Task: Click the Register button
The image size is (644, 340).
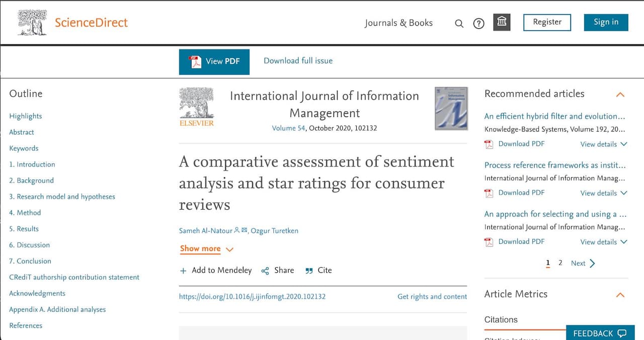Action: coord(547,22)
